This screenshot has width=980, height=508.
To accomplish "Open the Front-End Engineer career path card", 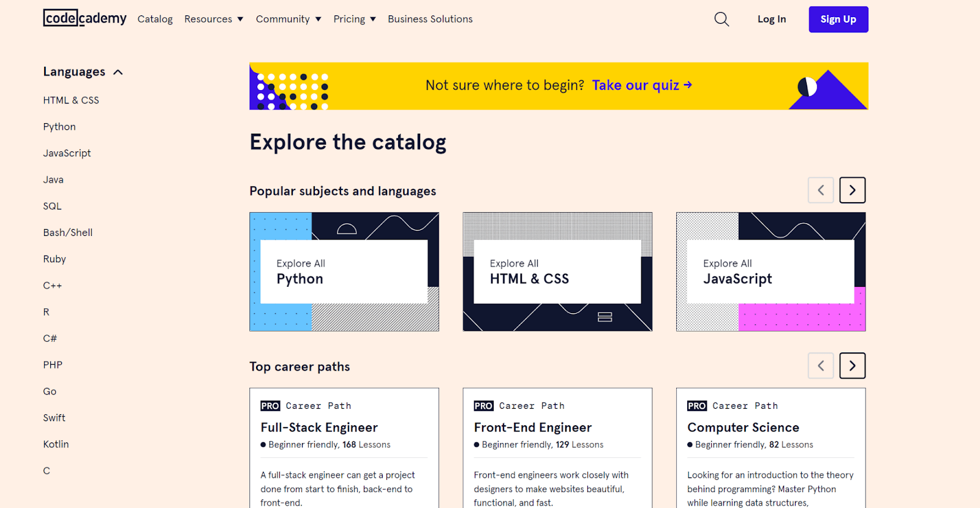I will coord(557,447).
